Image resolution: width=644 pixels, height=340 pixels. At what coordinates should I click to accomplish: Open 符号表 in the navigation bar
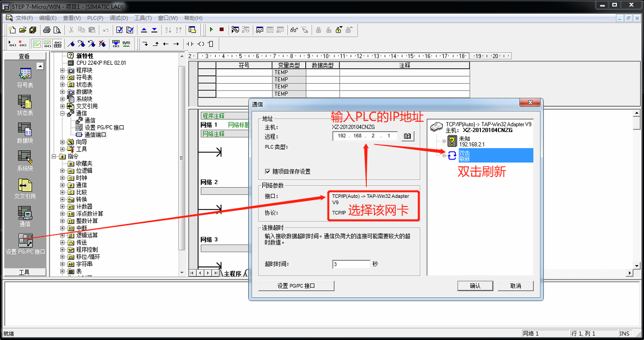[x=25, y=78]
